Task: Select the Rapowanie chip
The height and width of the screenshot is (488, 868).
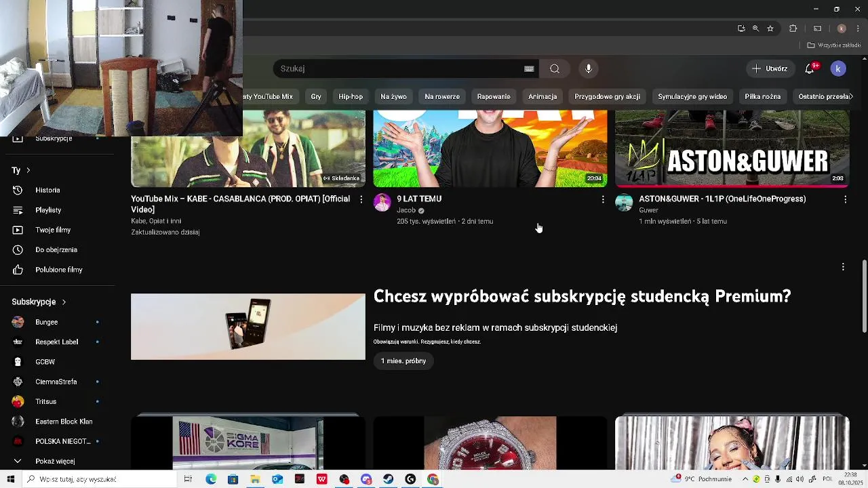Action: click(x=494, y=96)
